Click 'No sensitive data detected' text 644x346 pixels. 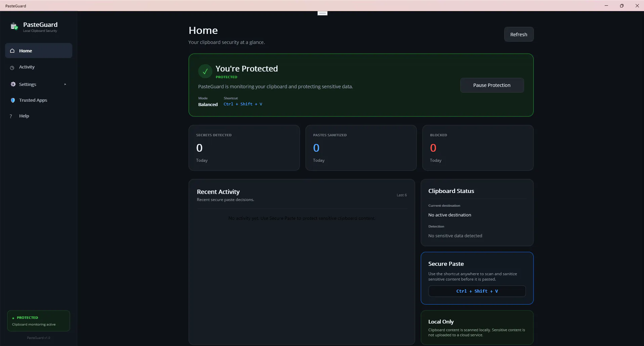[455, 236]
